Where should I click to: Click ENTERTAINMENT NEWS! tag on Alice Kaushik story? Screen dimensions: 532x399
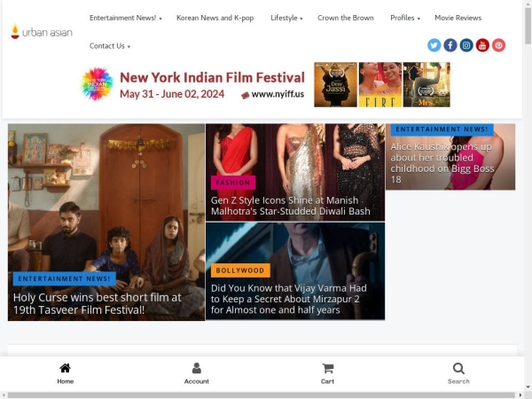point(442,129)
